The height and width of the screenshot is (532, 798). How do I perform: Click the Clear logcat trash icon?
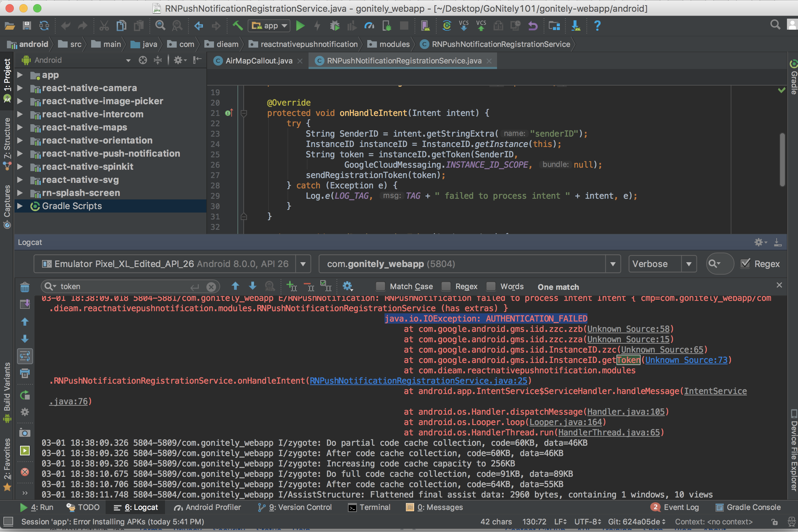pos(25,287)
